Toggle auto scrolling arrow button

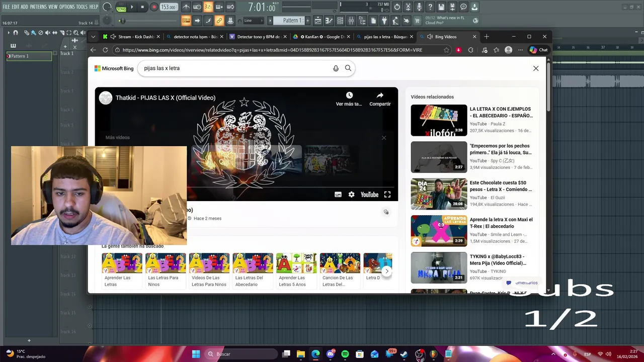click(x=197, y=21)
